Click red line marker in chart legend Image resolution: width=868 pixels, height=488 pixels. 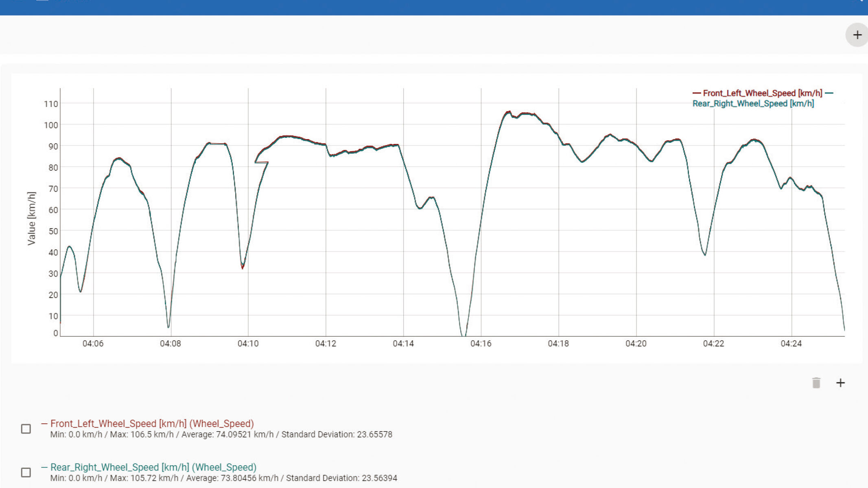point(696,93)
